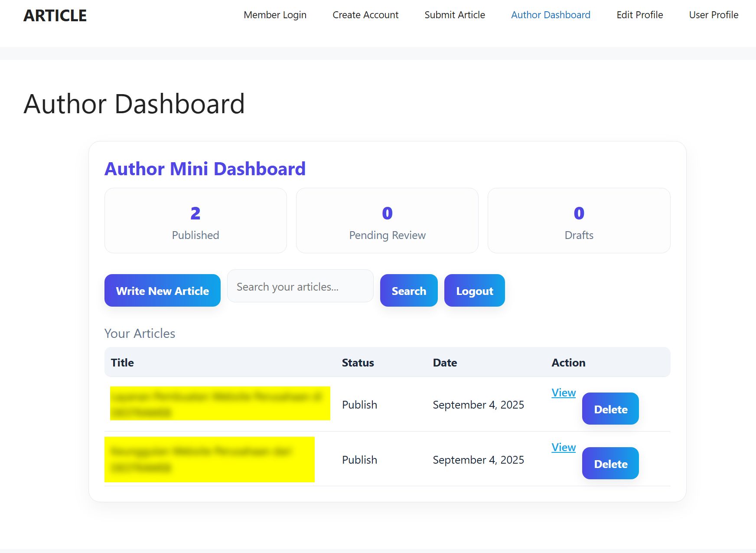Click the Drafts stat card
This screenshot has width=756, height=553.
point(579,221)
